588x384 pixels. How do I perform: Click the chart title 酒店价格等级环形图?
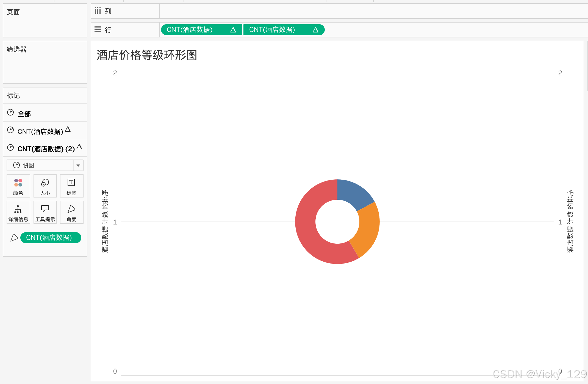[x=147, y=55]
